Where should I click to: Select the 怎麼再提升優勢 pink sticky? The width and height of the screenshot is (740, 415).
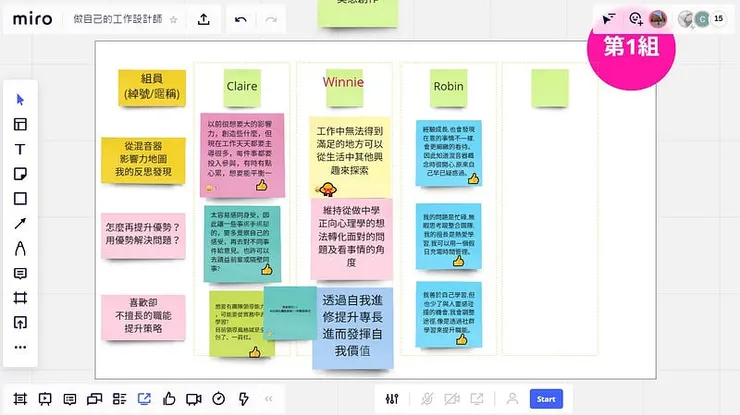(143, 235)
